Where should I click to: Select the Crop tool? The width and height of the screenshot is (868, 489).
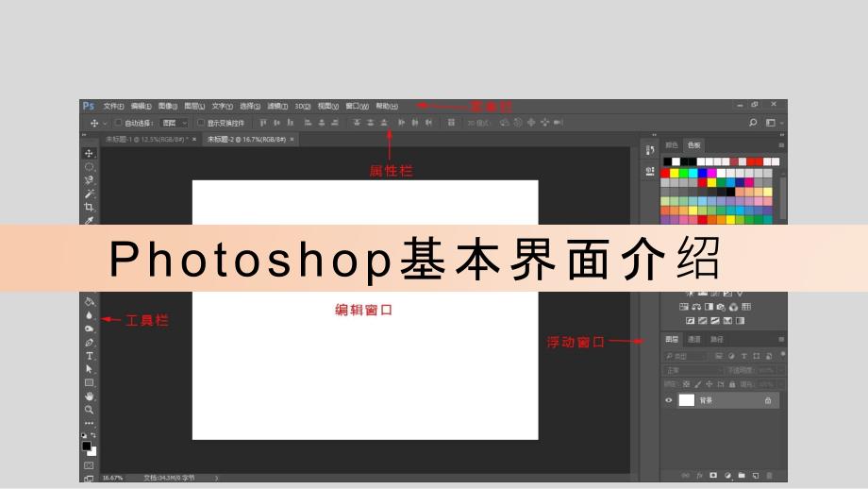(89, 207)
